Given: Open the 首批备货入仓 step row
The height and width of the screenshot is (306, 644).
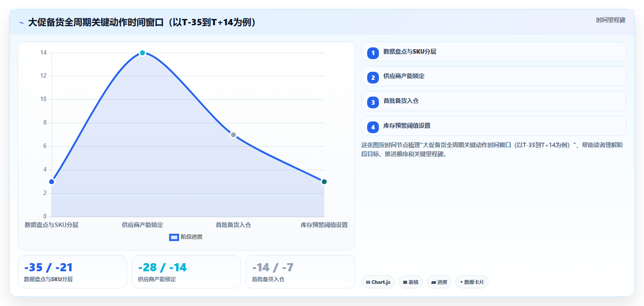Looking at the screenshot, I should pos(494,101).
